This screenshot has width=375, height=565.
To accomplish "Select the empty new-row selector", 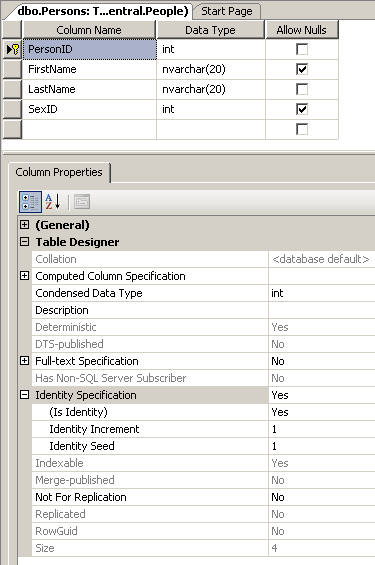I will coord(12,129).
